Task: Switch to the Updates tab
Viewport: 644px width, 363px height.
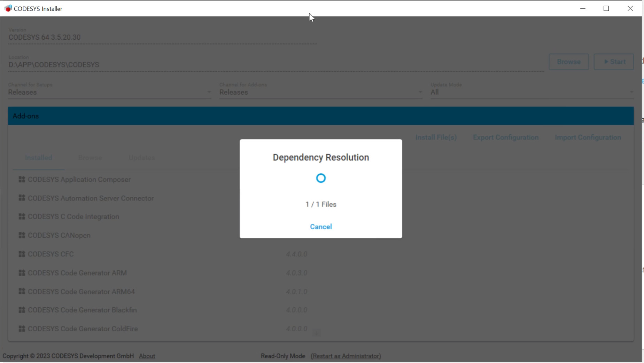Action: (x=142, y=158)
